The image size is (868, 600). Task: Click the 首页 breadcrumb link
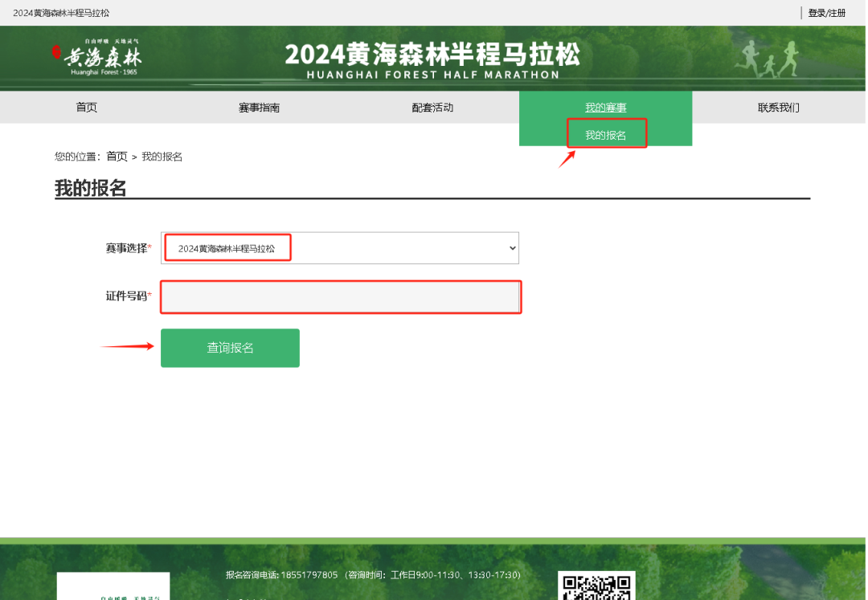click(117, 157)
